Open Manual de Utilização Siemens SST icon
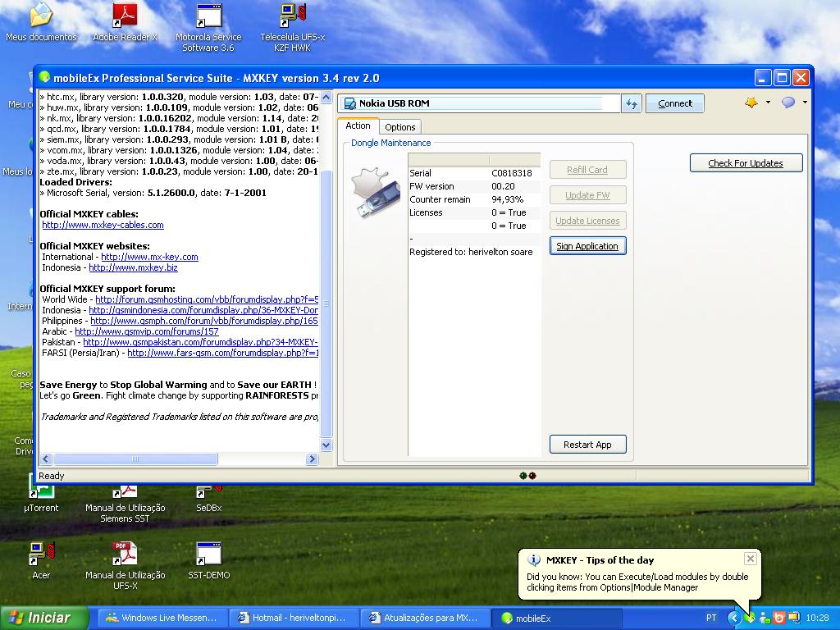 (x=125, y=503)
